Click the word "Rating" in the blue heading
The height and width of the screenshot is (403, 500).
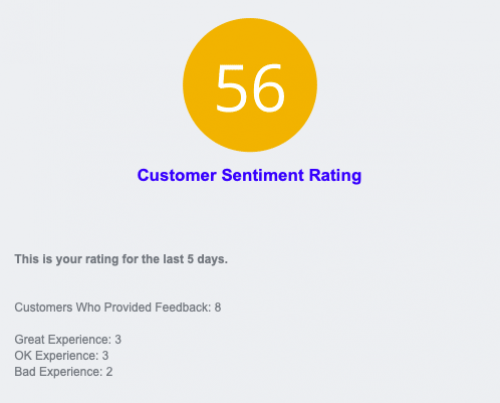tap(335, 176)
